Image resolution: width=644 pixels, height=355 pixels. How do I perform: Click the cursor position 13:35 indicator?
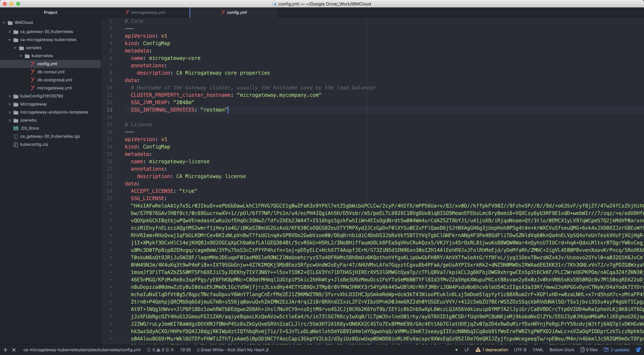pyautogui.click(x=185, y=350)
